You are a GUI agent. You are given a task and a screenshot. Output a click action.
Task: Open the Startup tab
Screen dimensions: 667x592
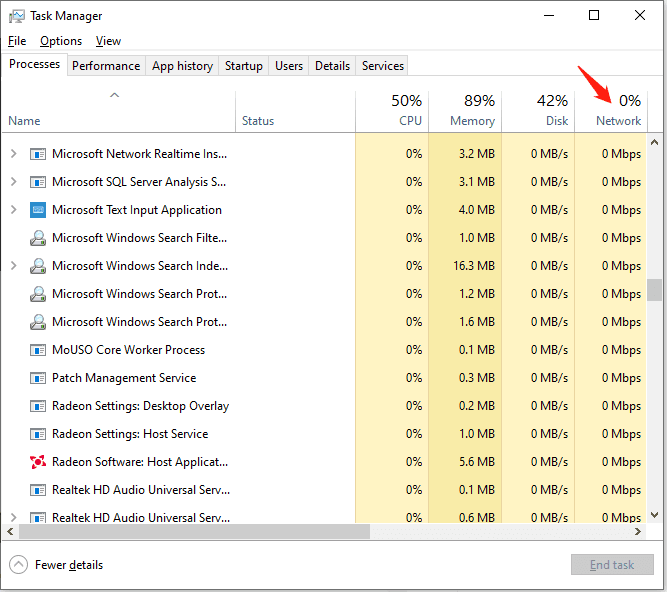[244, 66]
